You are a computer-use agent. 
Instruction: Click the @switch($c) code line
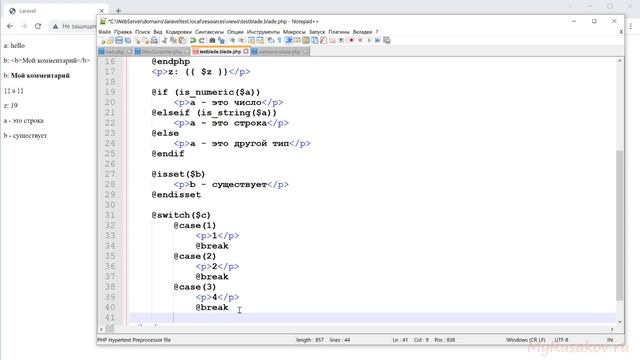tap(181, 215)
